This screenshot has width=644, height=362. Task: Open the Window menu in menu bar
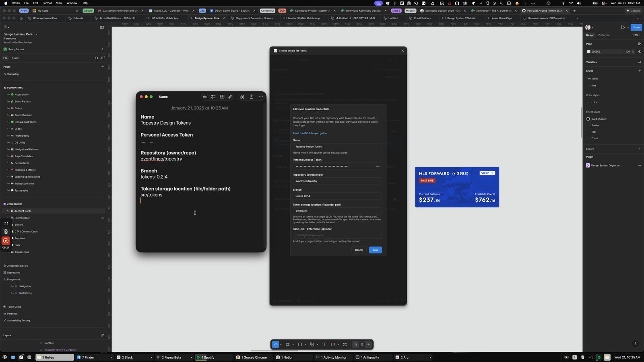pos(72,3)
